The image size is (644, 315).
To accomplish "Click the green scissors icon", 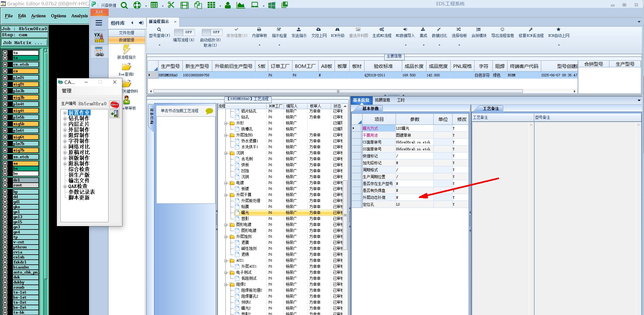I will (x=171, y=5).
